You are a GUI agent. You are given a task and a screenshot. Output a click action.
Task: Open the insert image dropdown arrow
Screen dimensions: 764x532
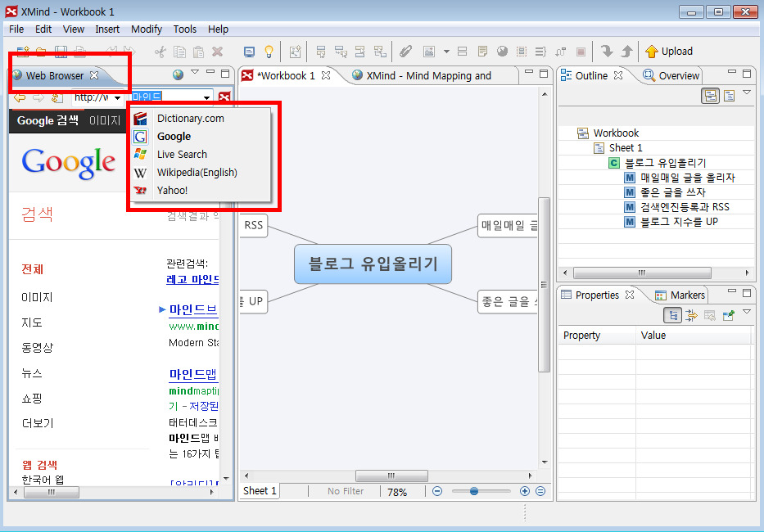click(446, 52)
